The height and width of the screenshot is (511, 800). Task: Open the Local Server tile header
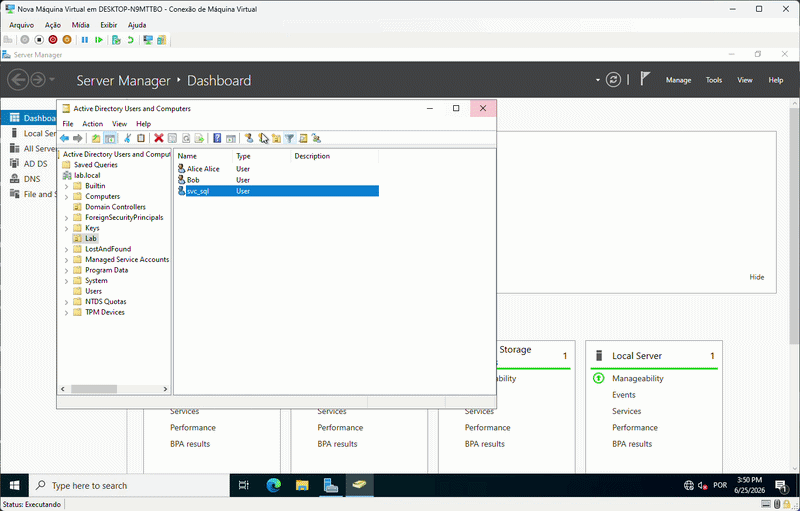(637, 355)
